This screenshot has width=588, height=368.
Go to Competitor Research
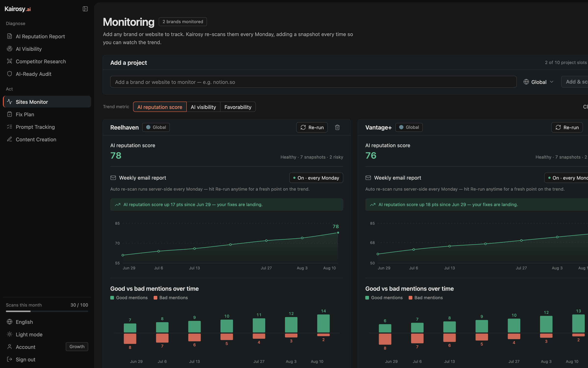click(47, 61)
